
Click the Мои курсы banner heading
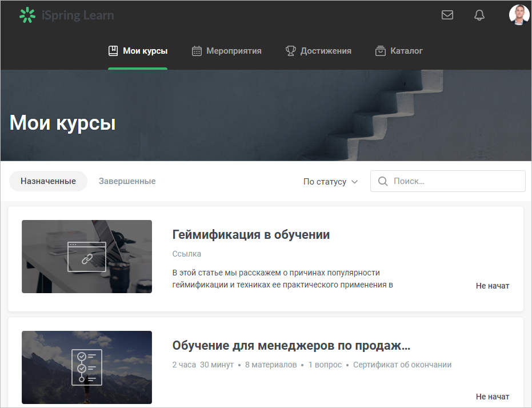(x=62, y=122)
